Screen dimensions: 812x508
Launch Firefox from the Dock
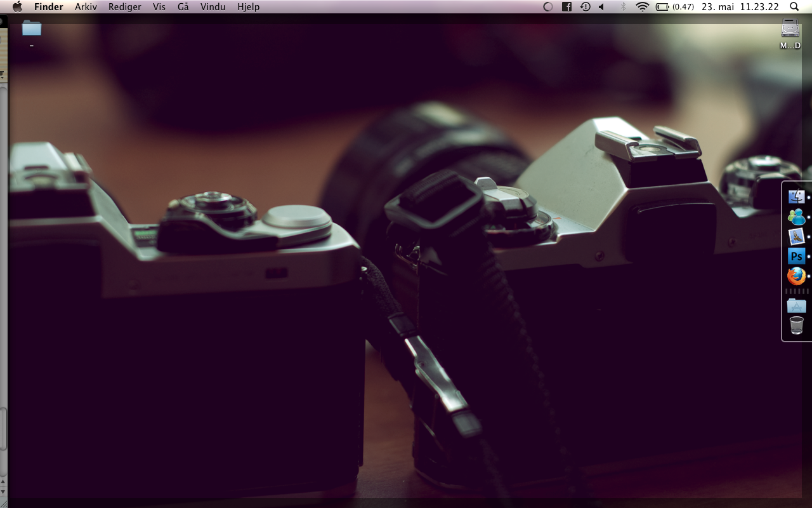point(796,276)
